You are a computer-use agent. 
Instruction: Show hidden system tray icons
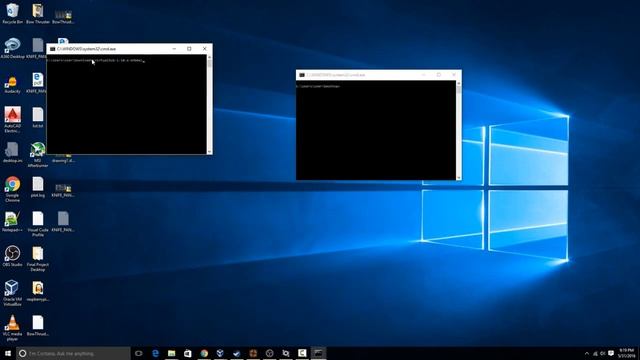tap(587, 353)
